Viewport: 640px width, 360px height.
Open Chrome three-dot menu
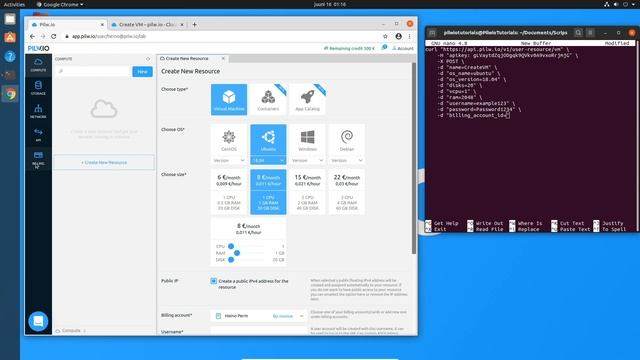coord(409,36)
